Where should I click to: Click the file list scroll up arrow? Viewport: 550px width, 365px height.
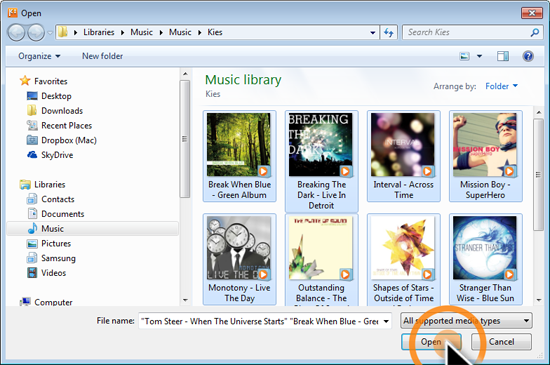(x=538, y=112)
